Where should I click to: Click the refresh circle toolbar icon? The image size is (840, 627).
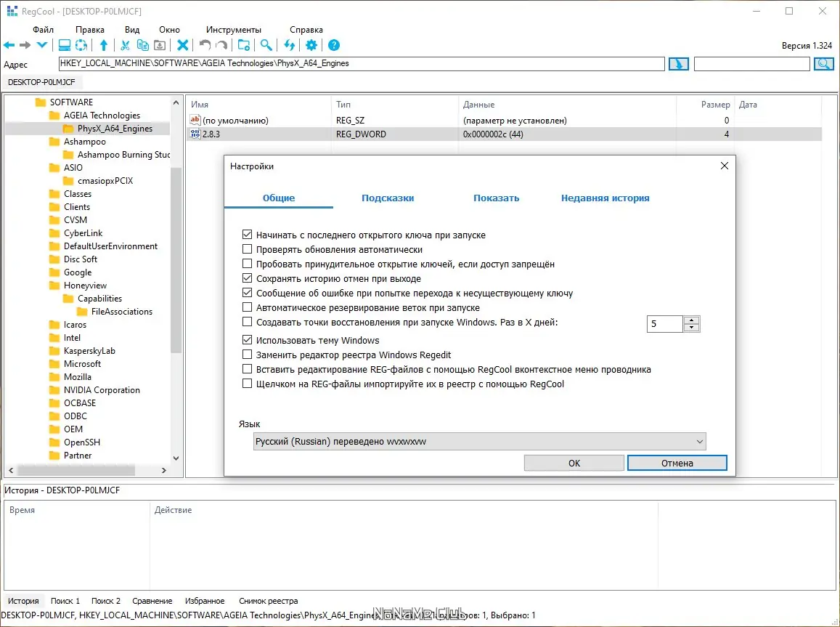point(81,45)
